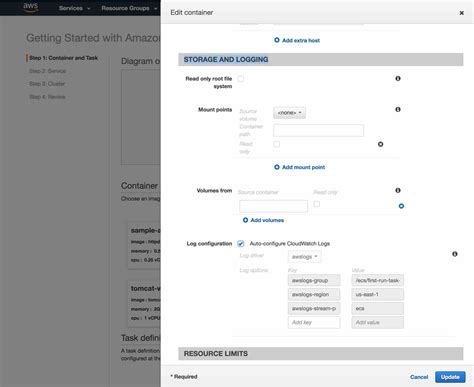Click the /ecs/first-run-task value field
Image resolution: width=474 pixels, height=387 pixels.
378,280
